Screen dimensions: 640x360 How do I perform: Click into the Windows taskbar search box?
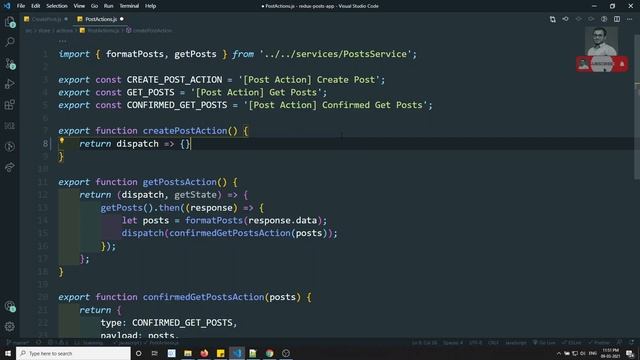(x=73, y=353)
